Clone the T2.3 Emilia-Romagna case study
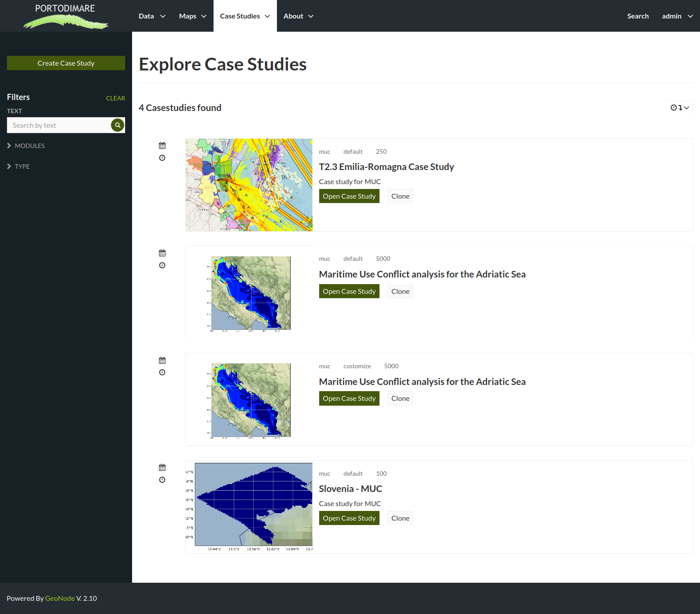Viewport: 700px width, 614px height. pos(400,196)
